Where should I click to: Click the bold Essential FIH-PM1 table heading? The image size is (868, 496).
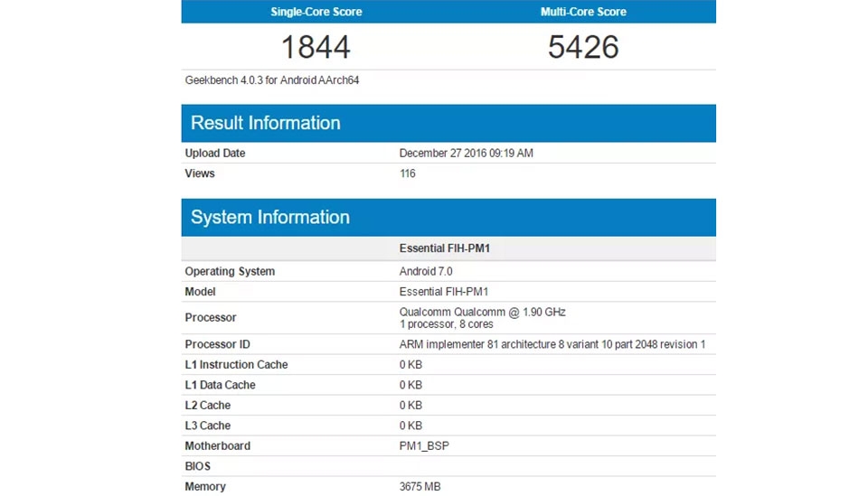(x=445, y=248)
